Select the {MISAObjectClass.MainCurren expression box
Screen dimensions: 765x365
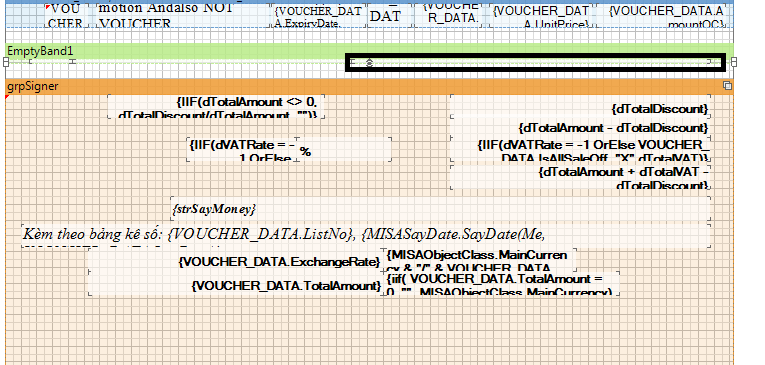(480, 260)
